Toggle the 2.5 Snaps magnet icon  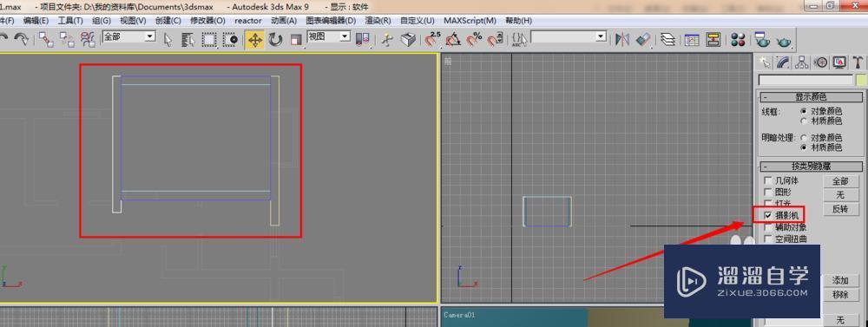432,39
